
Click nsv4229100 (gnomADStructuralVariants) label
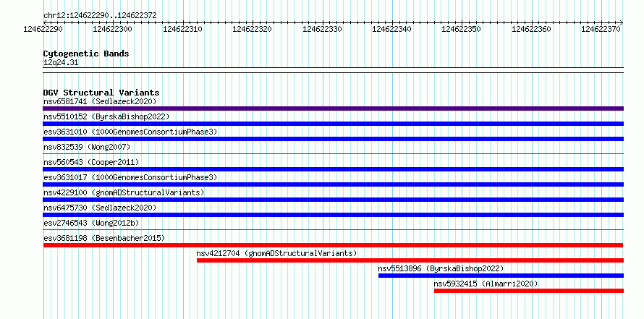coord(124,192)
